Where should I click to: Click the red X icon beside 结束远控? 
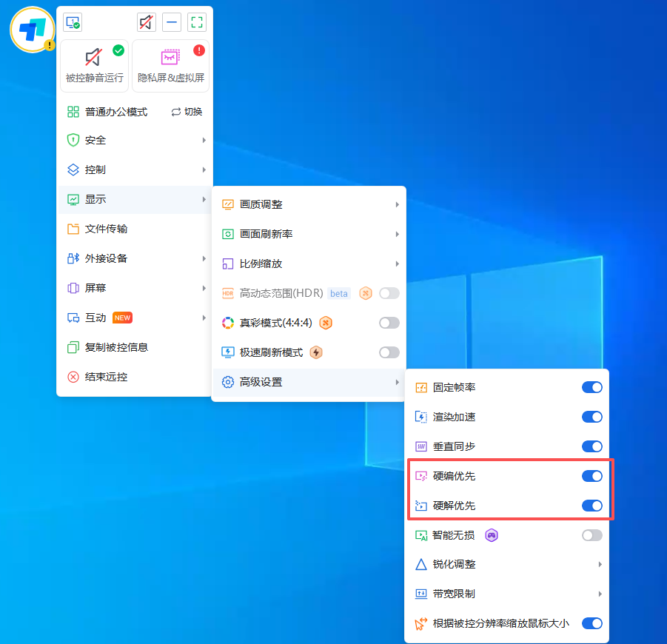click(73, 377)
